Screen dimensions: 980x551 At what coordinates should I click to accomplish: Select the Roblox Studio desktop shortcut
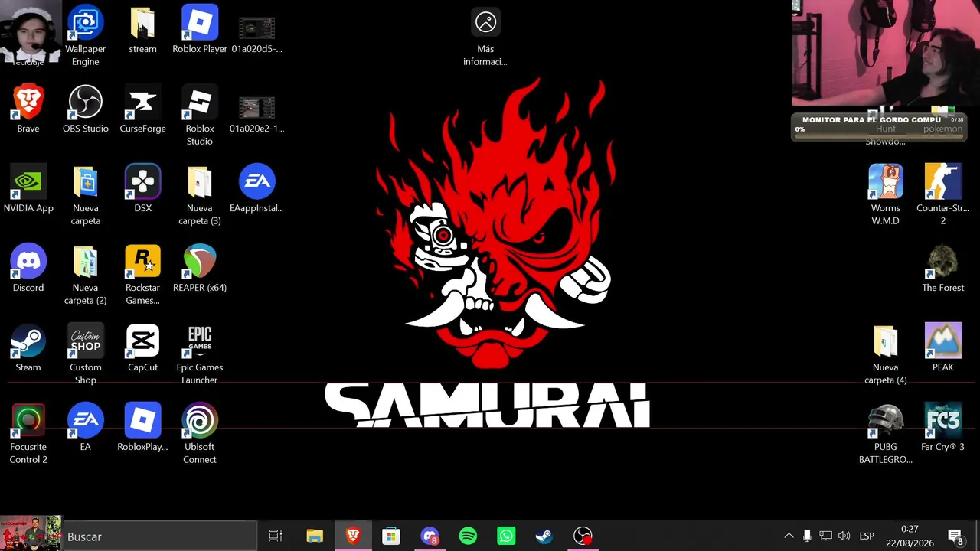200,116
